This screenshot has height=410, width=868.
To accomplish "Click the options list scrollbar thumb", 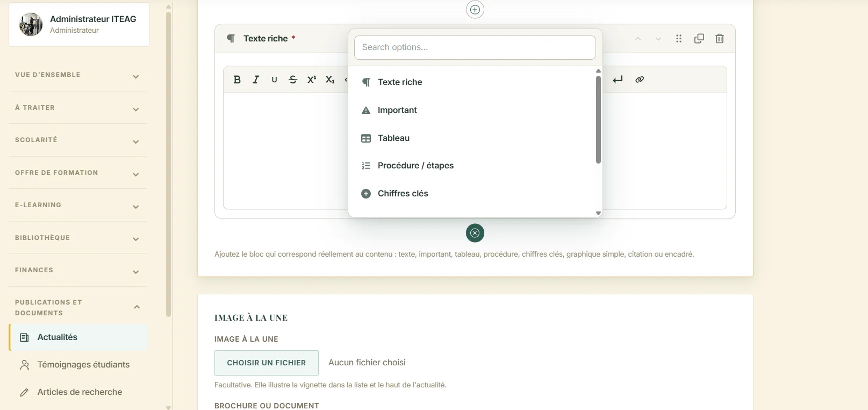I will (x=598, y=119).
